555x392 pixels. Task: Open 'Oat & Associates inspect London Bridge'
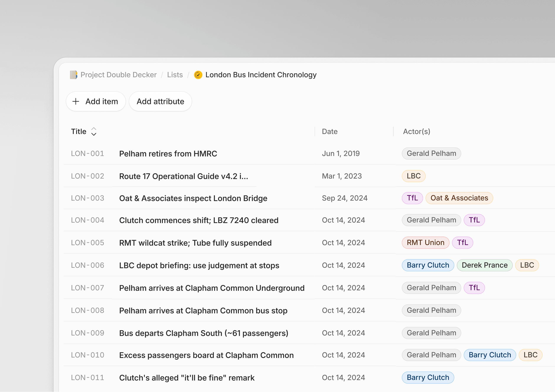coord(193,198)
